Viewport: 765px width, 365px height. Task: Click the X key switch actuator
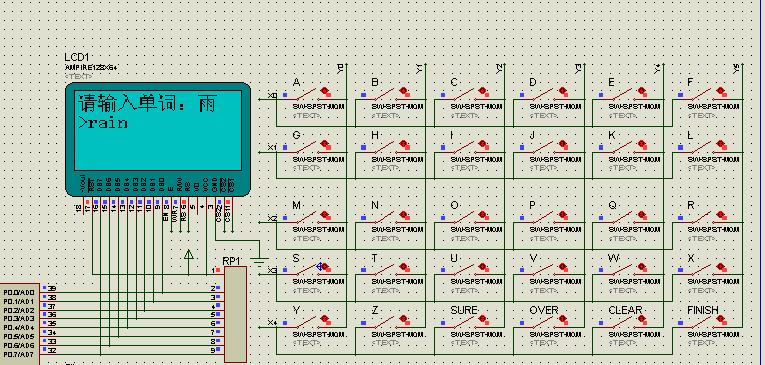point(720,266)
